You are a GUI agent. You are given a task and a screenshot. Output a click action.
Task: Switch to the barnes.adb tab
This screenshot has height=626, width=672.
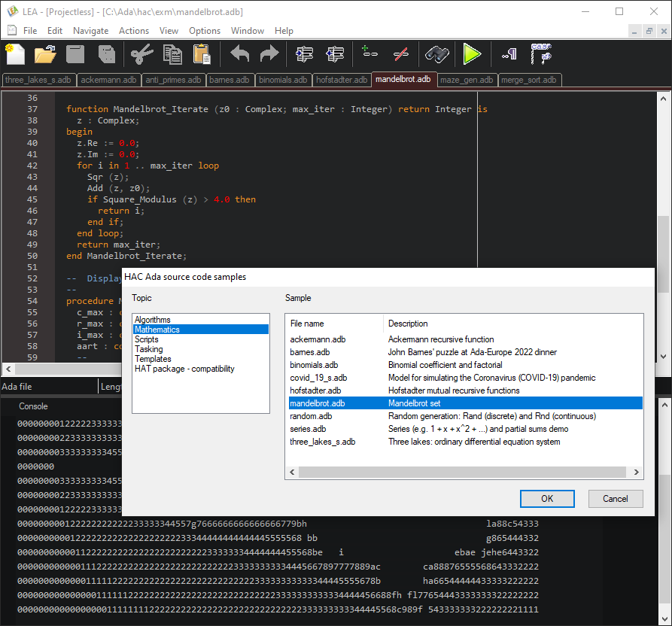230,80
